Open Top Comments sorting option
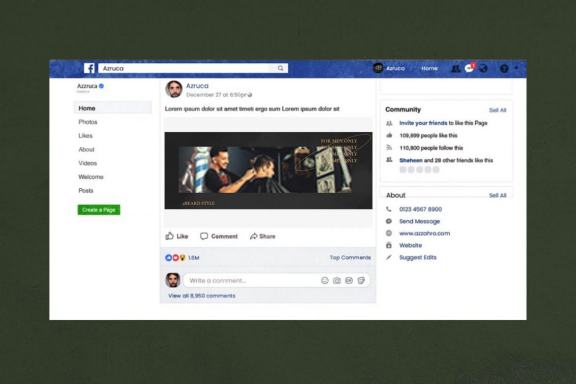The height and width of the screenshot is (384, 576). point(350,258)
